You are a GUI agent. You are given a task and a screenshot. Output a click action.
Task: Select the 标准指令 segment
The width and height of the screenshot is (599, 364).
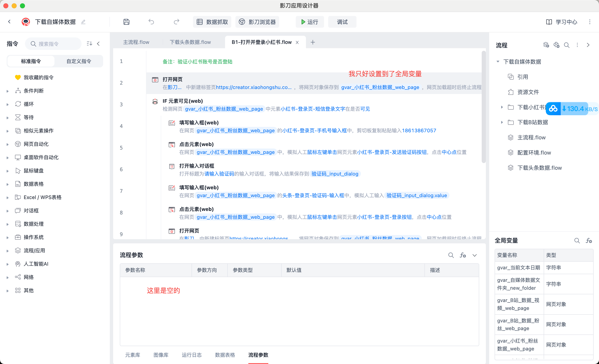(x=31, y=61)
